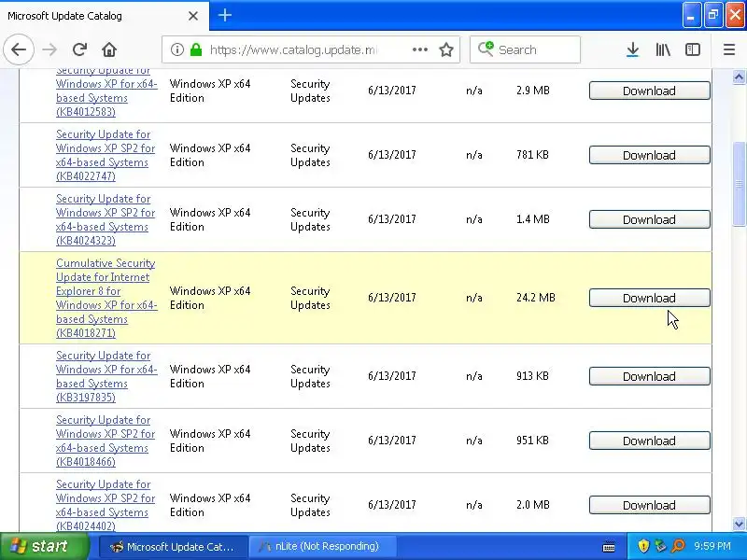
Task: Download the Internet Explorer 8 cumulative update
Action: (649, 298)
